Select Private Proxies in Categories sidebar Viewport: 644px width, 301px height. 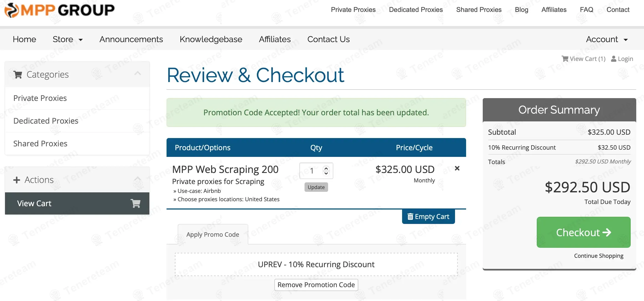pyautogui.click(x=77, y=98)
